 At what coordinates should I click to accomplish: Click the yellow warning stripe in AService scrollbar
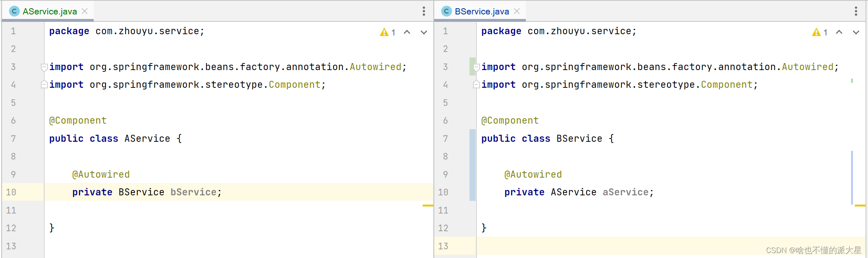(x=428, y=205)
